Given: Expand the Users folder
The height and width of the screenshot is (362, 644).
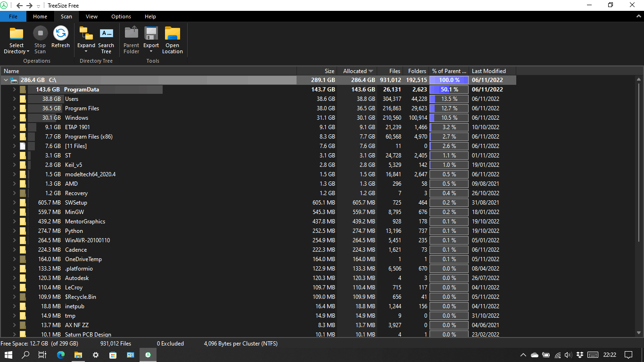Looking at the screenshot, I should [x=15, y=99].
